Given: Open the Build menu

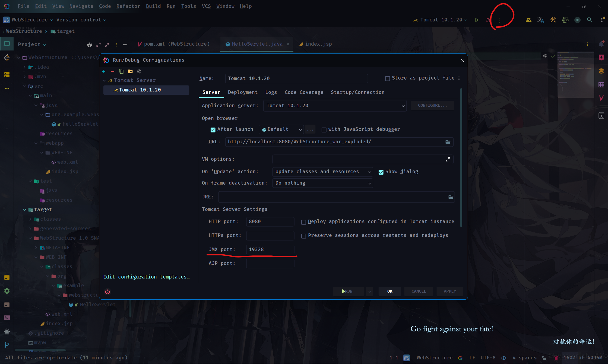Looking at the screenshot, I should point(153,6).
